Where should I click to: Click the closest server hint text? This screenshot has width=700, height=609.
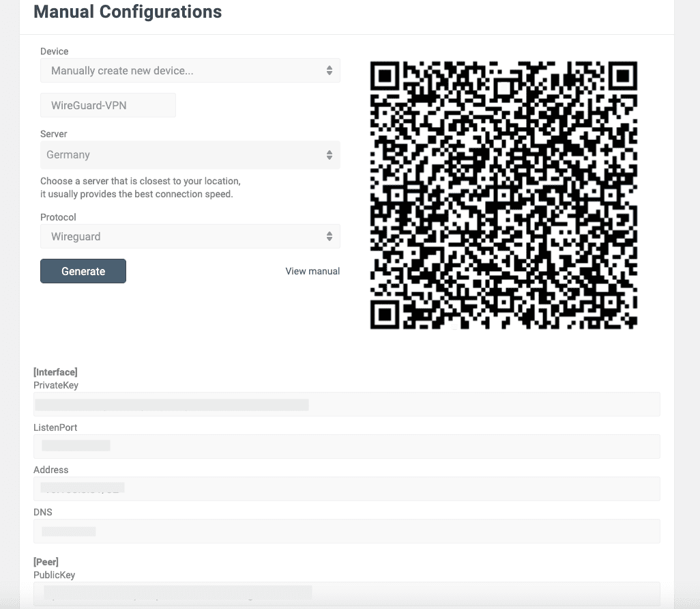[x=140, y=188]
